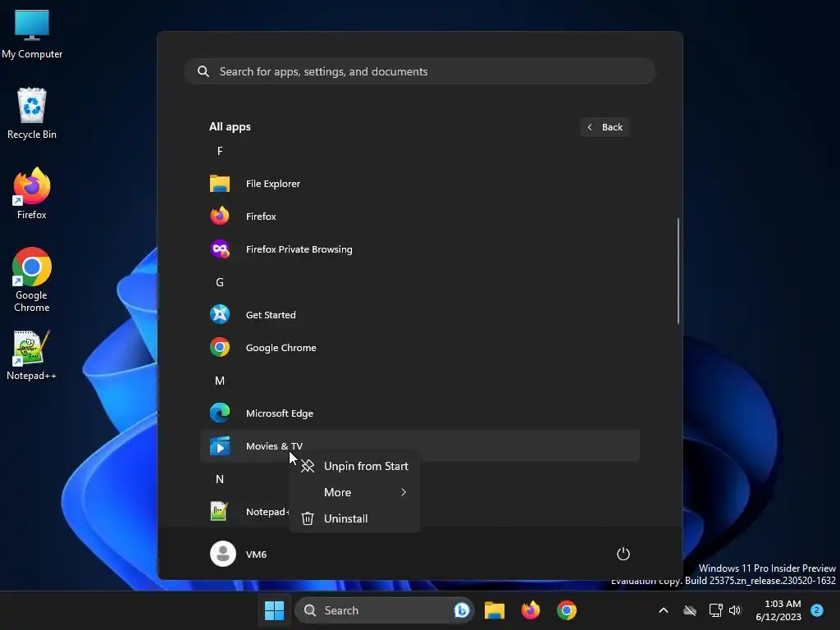Select the Recycle Bin desktop icon
This screenshot has height=630, width=840.
[x=32, y=113]
